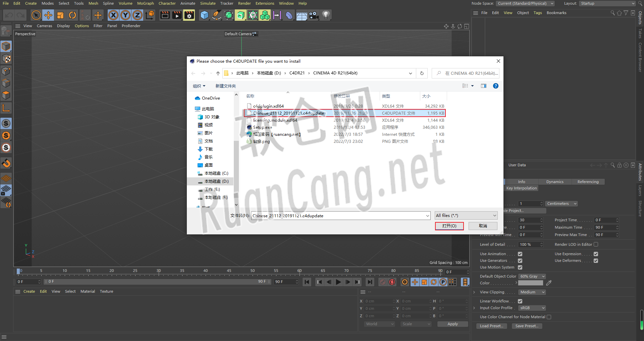Open the Centimeters units dropdown

coord(561,204)
